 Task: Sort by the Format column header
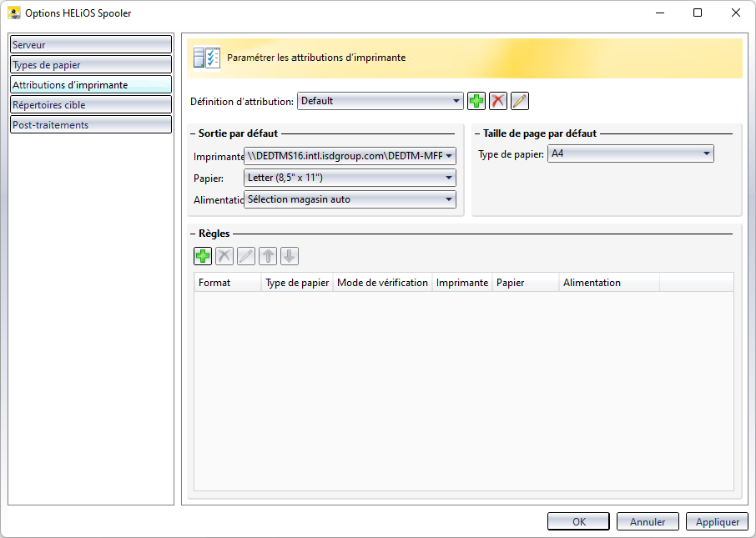[228, 283]
